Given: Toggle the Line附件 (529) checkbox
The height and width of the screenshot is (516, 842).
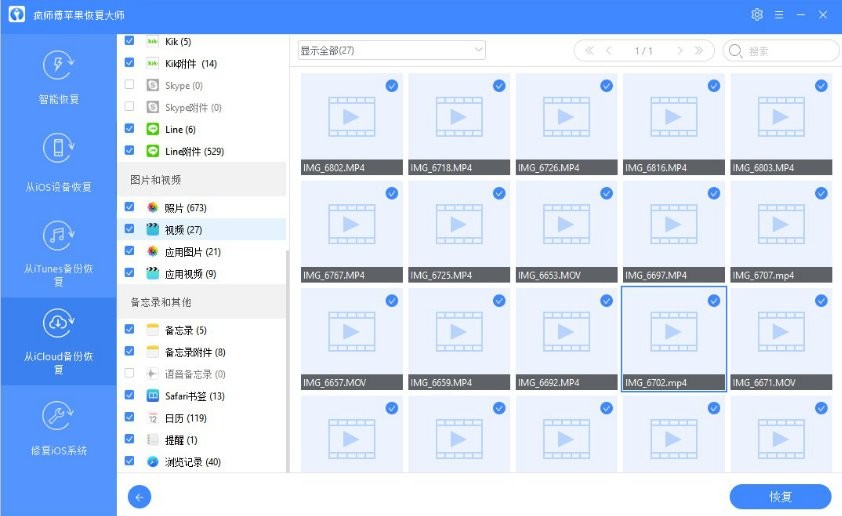Looking at the screenshot, I should [129, 151].
